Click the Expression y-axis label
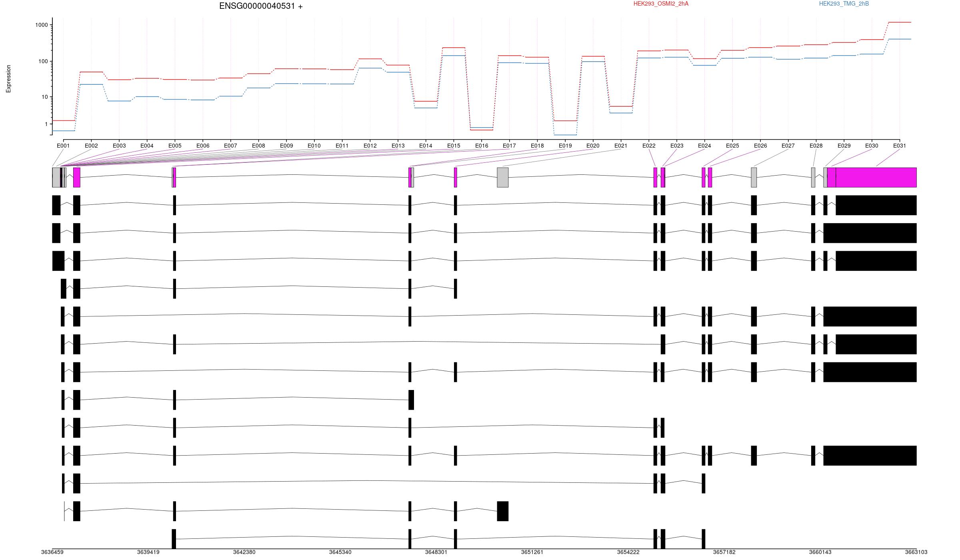960x560 pixels. pyautogui.click(x=8, y=79)
